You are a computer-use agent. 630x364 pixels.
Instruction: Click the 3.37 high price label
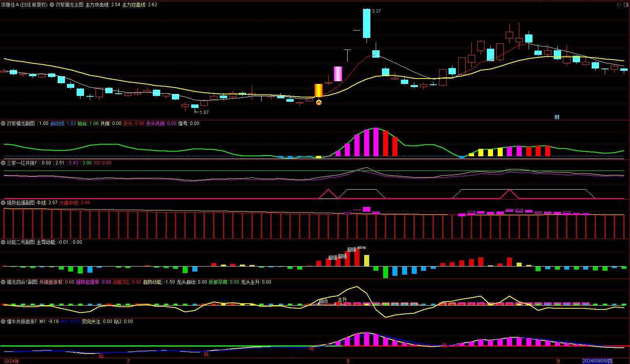pyautogui.click(x=376, y=11)
